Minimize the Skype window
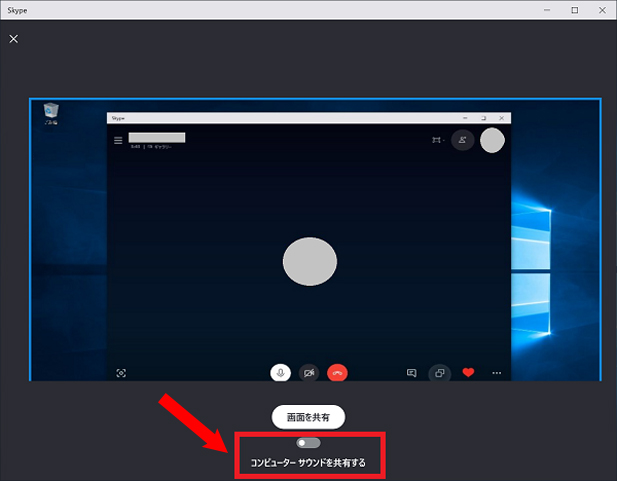Viewport: 617px width, 481px height. click(x=547, y=10)
